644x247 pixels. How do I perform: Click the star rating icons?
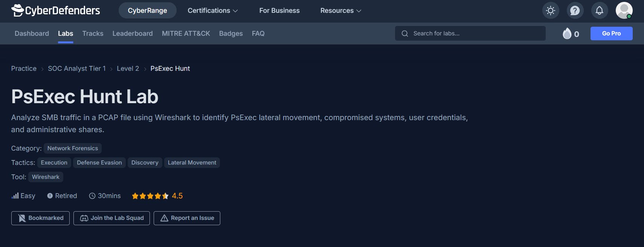150,196
